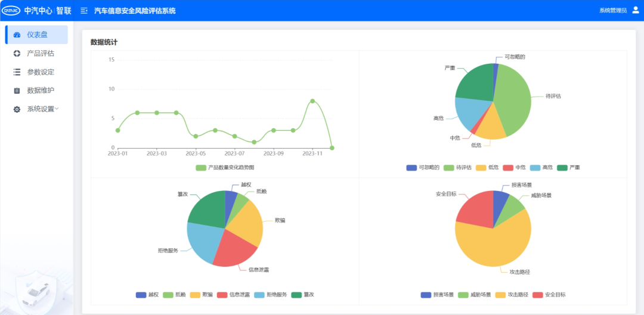Toggle the 抵赖 legend entry

pyautogui.click(x=174, y=295)
